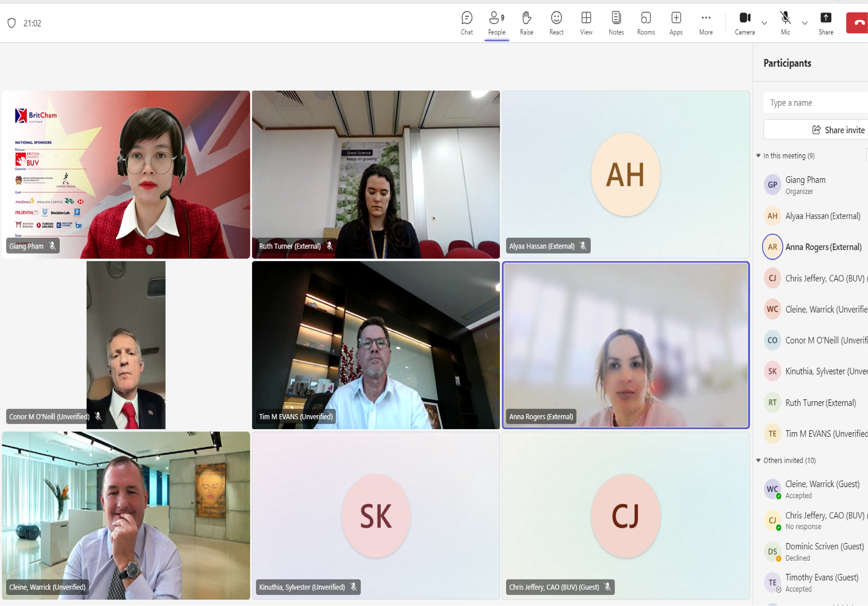The width and height of the screenshot is (868, 606).
Task: Click the Type a name search field
Action: coord(816,103)
